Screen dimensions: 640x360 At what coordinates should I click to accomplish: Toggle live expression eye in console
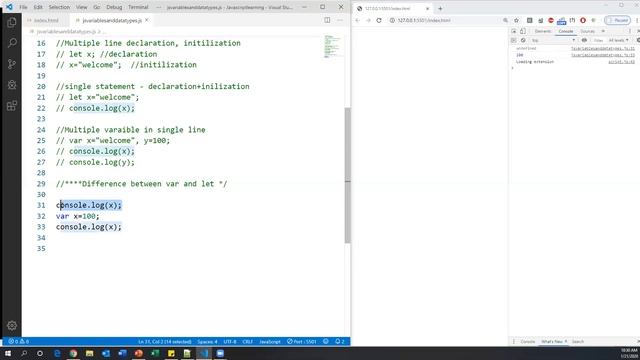[584, 40]
